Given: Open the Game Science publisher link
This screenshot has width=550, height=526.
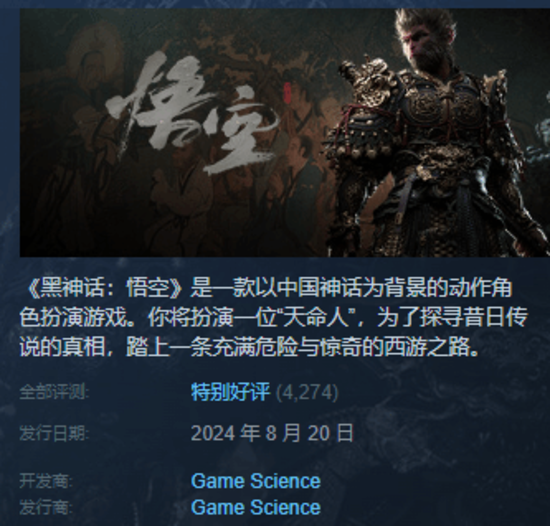Looking at the screenshot, I should (x=256, y=507).
